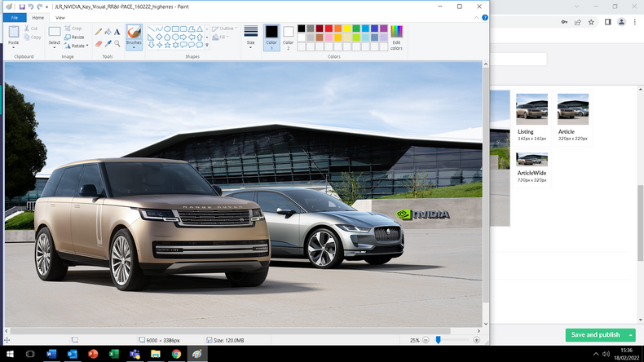Click the Redo arrow in title bar

(39, 7)
